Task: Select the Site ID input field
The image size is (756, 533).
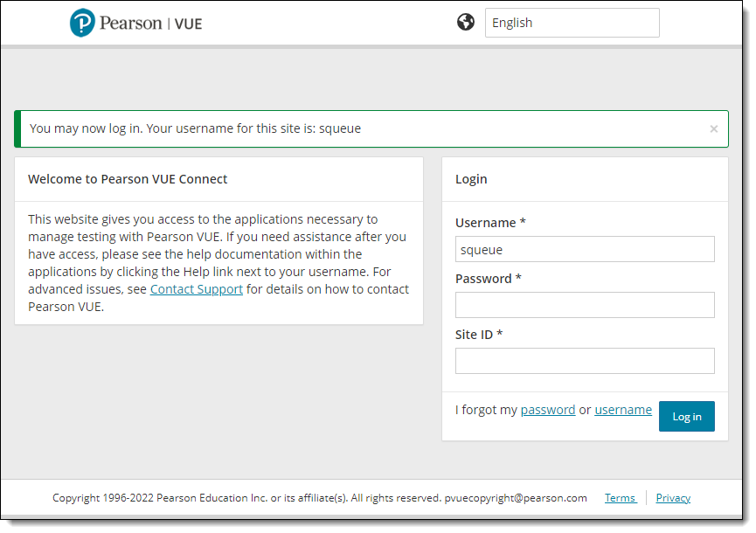Action: point(585,361)
